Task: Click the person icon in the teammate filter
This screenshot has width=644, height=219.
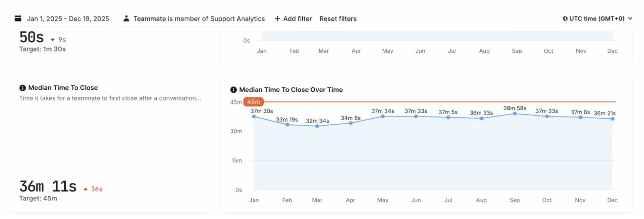Action: tap(126, 18)
